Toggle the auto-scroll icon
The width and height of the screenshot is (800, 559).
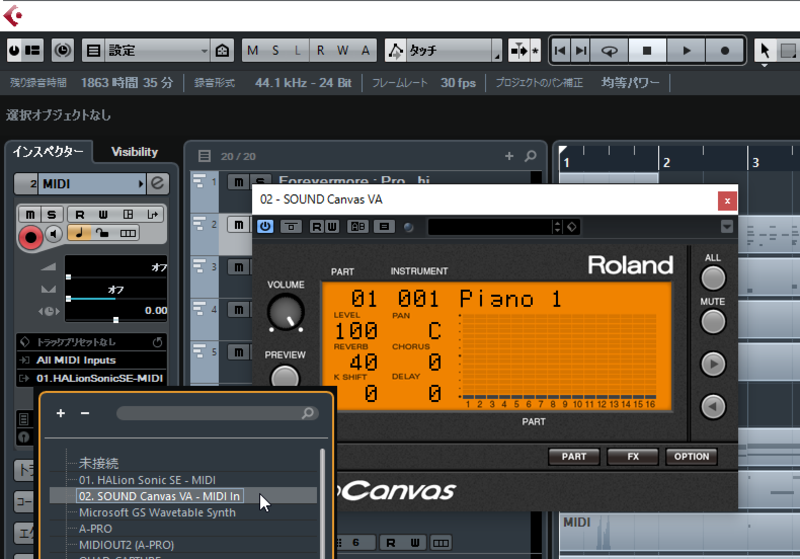[x=519, y=50]
